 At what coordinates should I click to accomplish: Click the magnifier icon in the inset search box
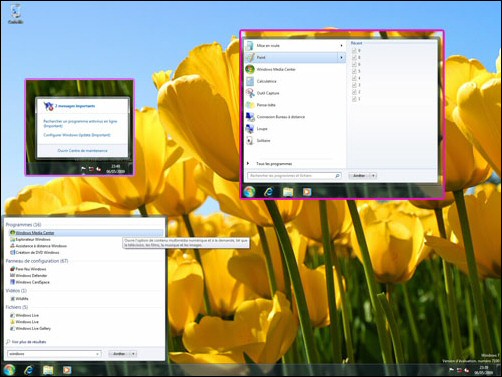click(337, 176)
